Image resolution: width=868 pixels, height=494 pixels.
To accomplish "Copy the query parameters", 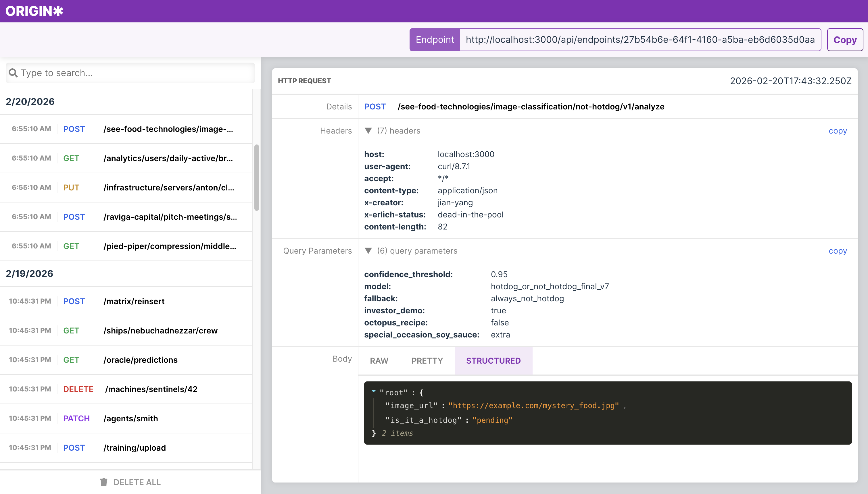I will click(x=838, y=251).
